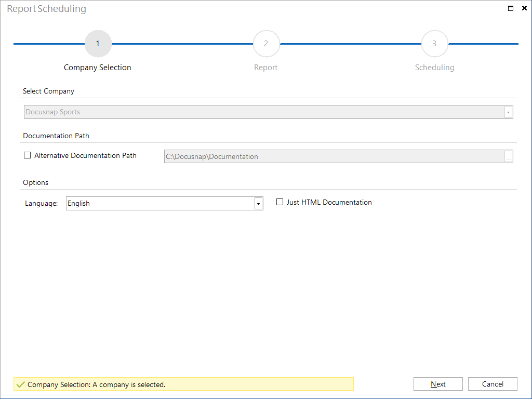This screenshot has height=399, width=532.
Task: Expand the Language dropdown arrow
Action: click(x=258, y=204)
